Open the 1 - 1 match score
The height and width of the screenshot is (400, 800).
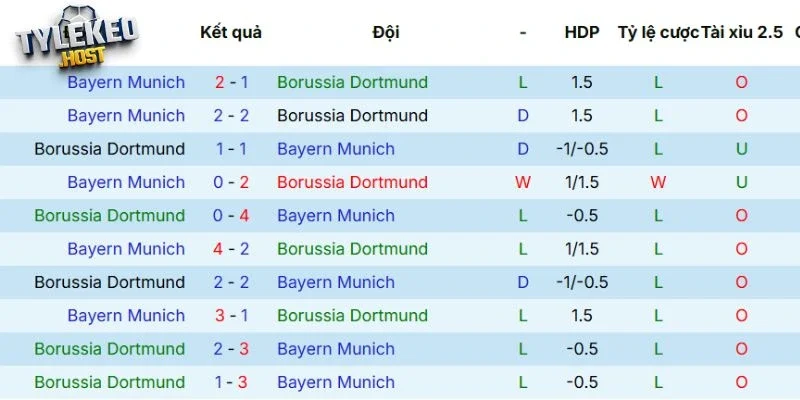(231, 149)
